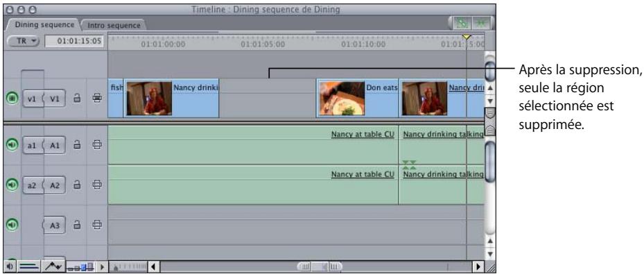This screenshot has width=644, height=274.
Task: Toggle Auto Select on track A2
Action: 97,185
